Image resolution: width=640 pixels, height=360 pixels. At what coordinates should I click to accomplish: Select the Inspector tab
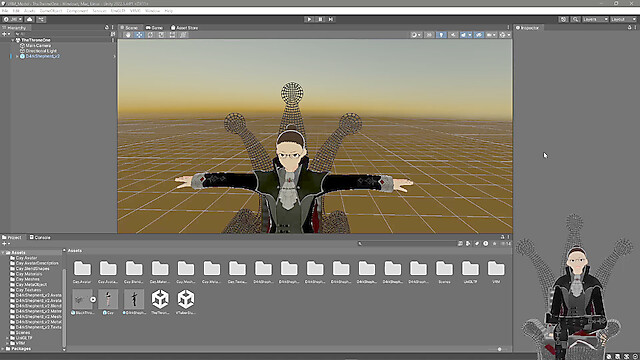pyautogui.click(x=527, y=28)
